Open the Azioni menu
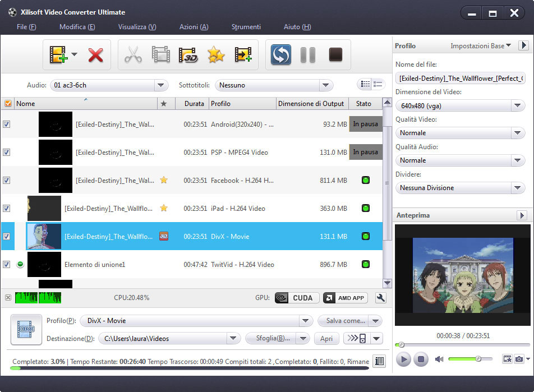 194,27
